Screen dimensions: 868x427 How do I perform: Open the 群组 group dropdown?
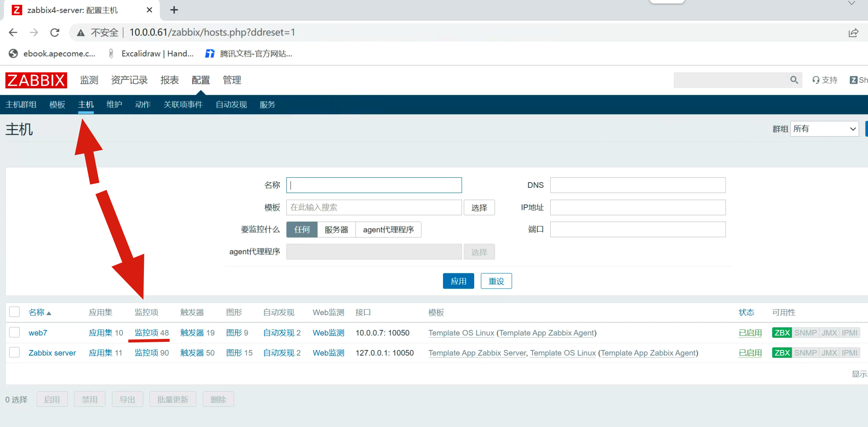pyautogui.click(x=824, y=129)
